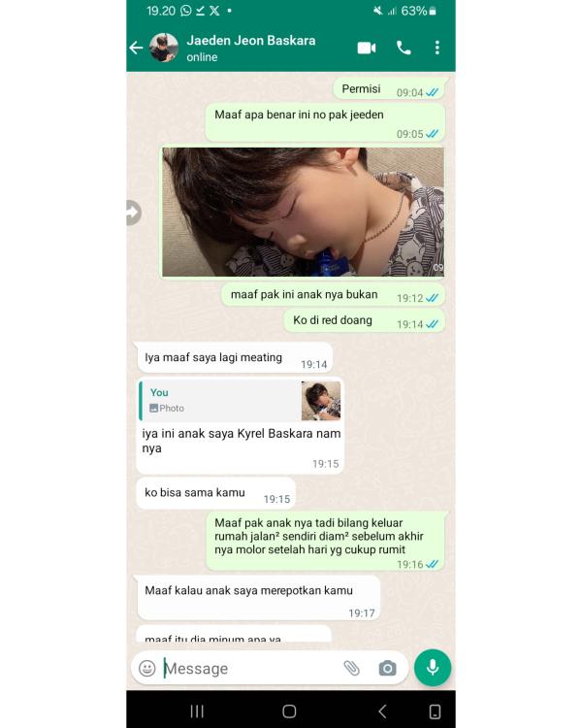Tap the back arrow in chat header

pos(136,48)
